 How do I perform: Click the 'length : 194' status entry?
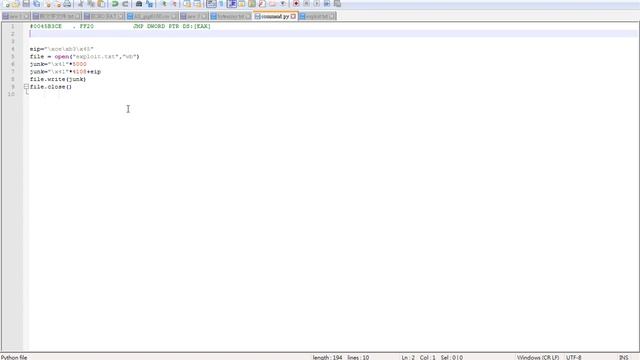coord(327,357)
